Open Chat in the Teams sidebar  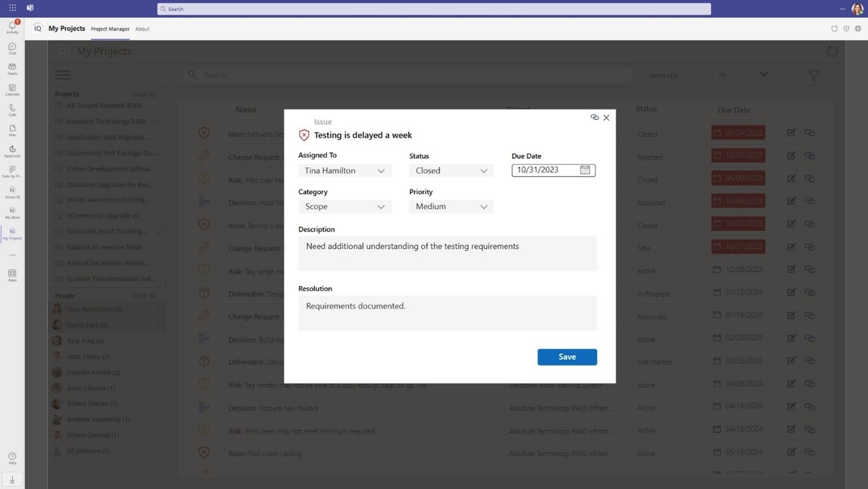[x=12, y=49]
